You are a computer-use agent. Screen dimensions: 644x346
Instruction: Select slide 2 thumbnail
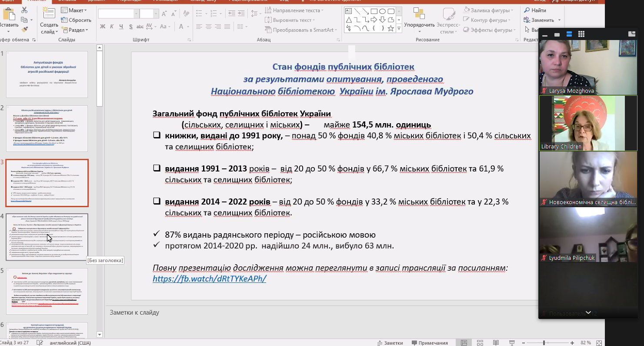(x=47, y=128)
